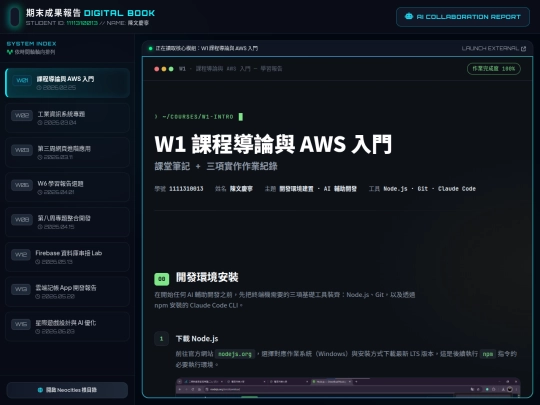Viewport: 540px width, 405px height.
Task: Click the Digital Book logo icon in the header
Action: click(15, 17)
